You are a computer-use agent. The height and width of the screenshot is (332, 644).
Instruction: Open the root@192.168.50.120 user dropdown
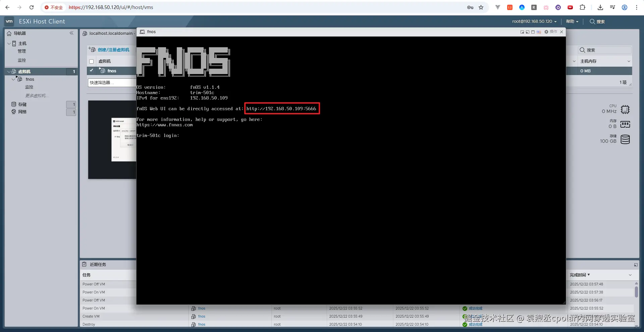coord(534,21)
